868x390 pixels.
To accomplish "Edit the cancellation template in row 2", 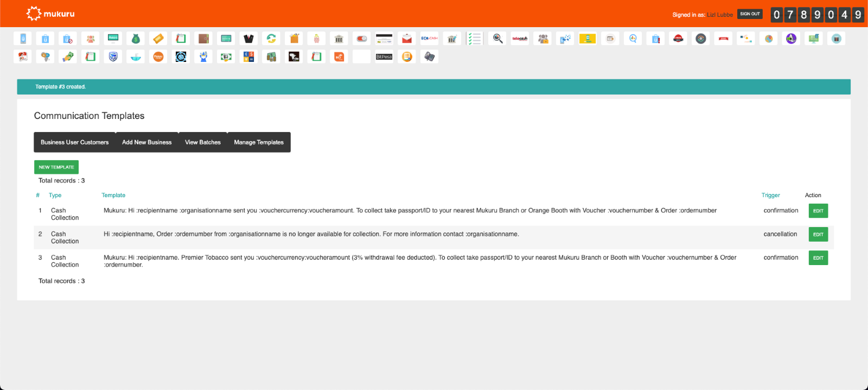I will pos(818,235).
